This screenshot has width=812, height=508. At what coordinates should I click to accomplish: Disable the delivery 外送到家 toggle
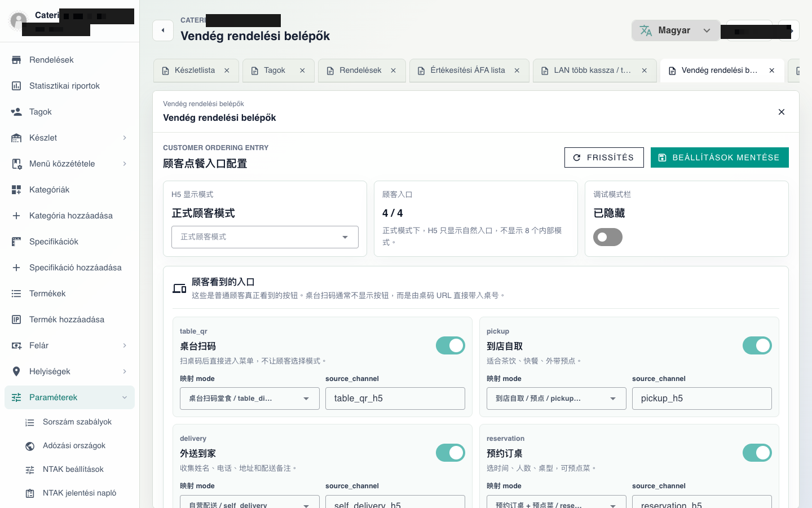451,453
